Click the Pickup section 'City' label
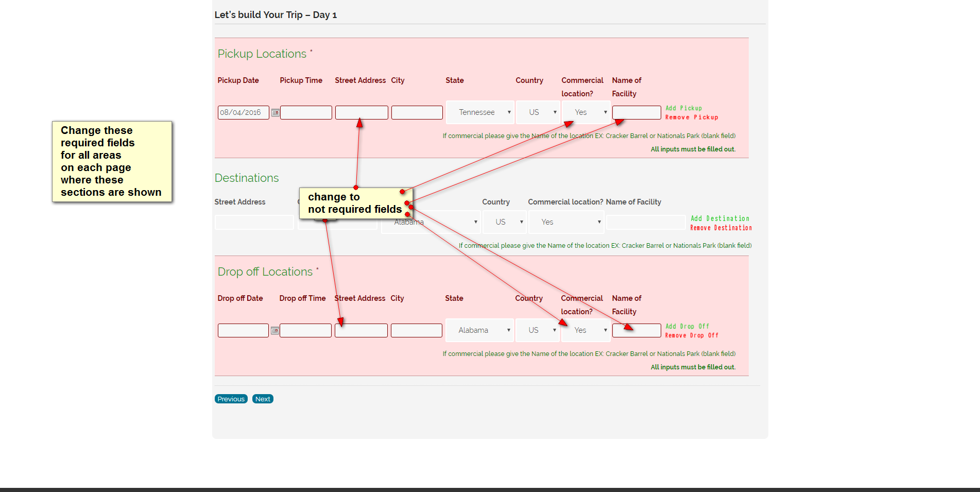Screen dimensions: 980x492 (398, 80)
